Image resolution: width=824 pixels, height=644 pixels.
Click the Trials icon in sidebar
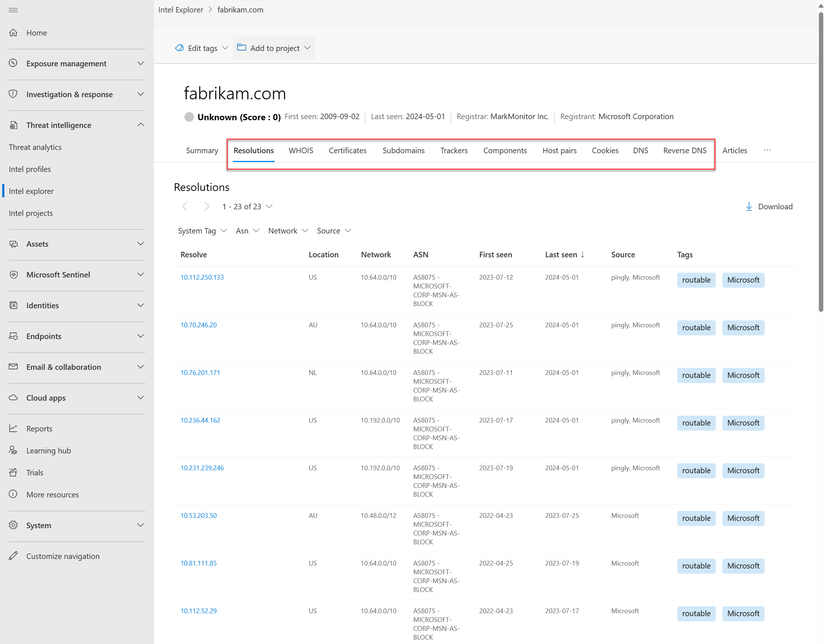click(13, 472)
